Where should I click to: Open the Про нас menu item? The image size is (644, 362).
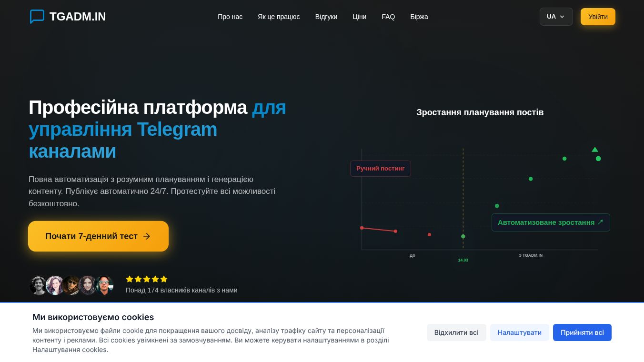(x=230, y=17)
